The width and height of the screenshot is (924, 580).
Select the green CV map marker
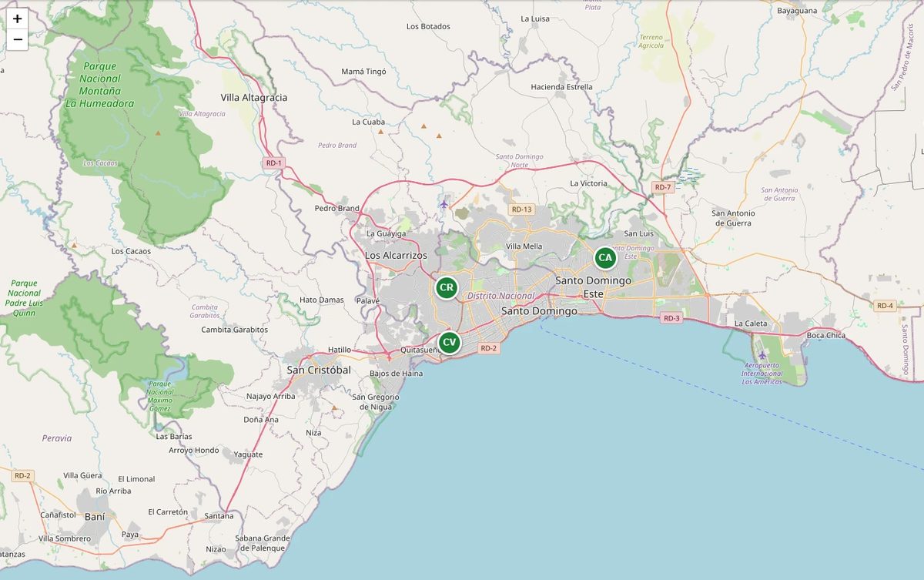click(x=450, y=342)
